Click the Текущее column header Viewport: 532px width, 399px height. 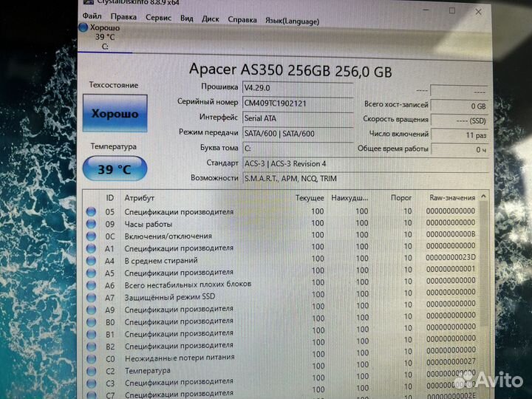[310, 198]
